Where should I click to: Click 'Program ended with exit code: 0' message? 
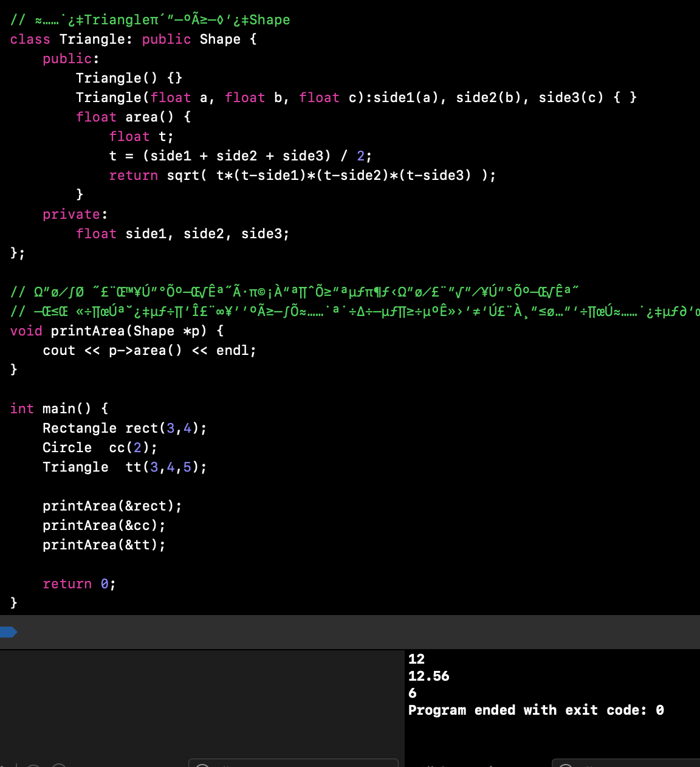pos(536,710)
